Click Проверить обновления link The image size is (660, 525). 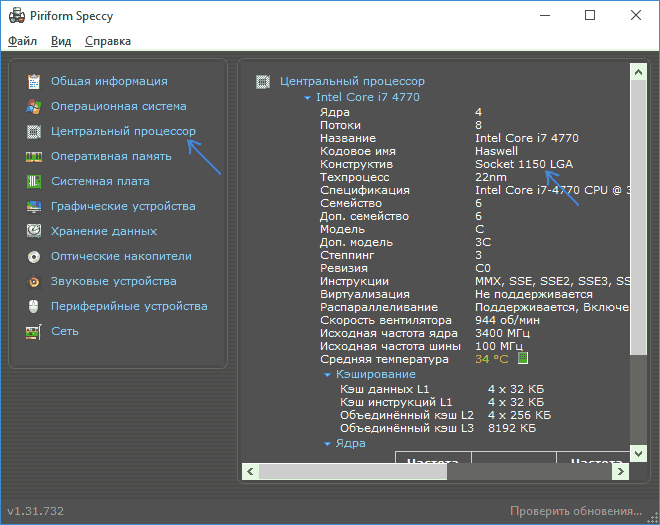click(576, 511)
